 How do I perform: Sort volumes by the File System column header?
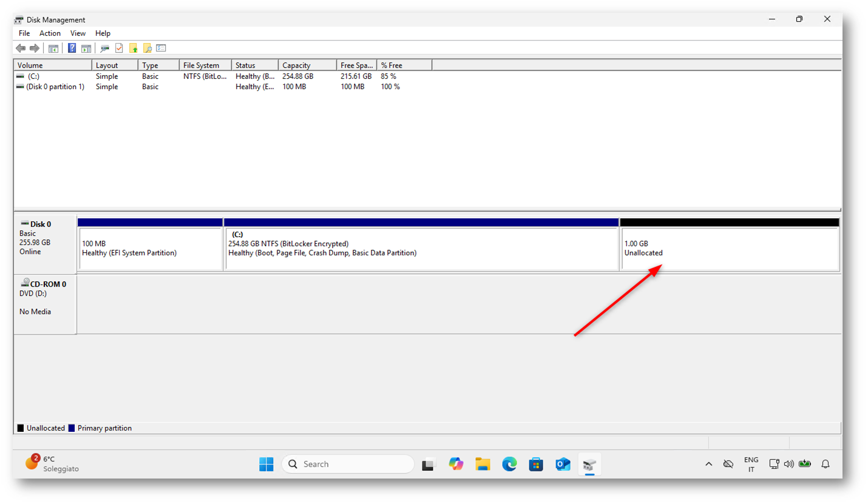[x=205, y=66]
